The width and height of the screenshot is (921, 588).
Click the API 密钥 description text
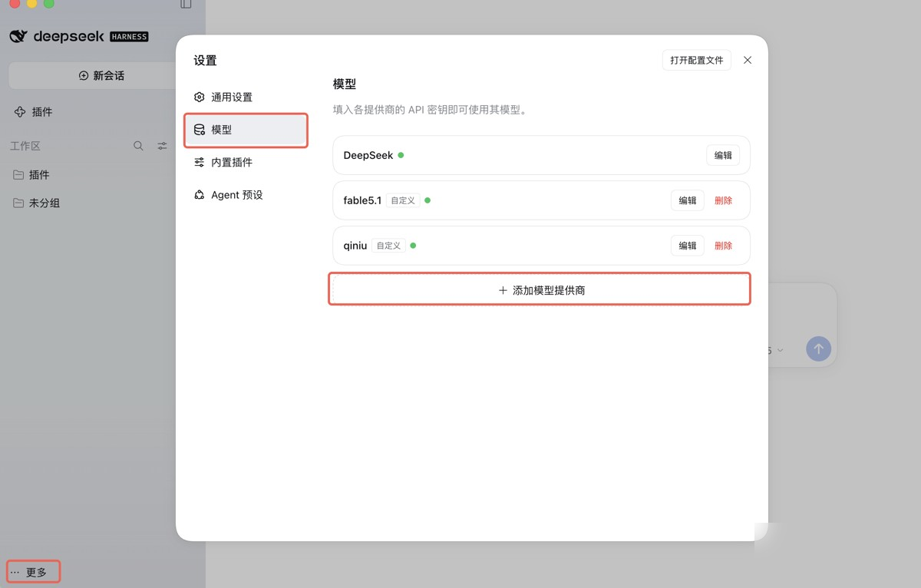(433, 110)
